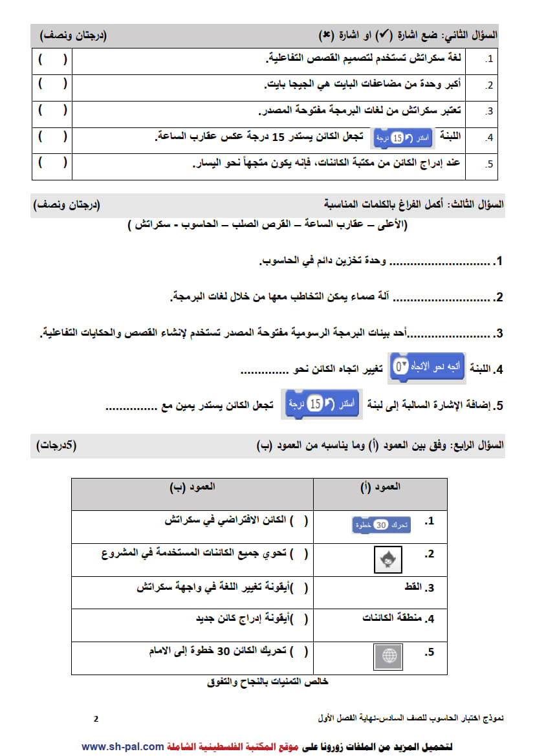Image resolution: width=535 pixels, height=756 pixels.
Task: Click answer bracket for statement 1 about interactive stories
Action: click(52, 59)
